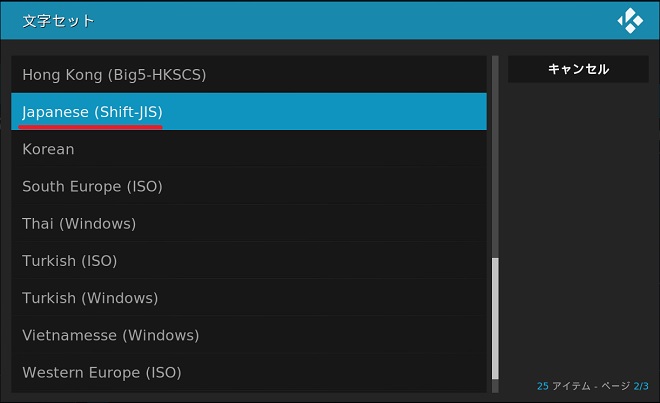The height and width of the screenshot is (403, 660).
Task: Pick Vietnamesse (Windows) character set
Action: [111, 335]
